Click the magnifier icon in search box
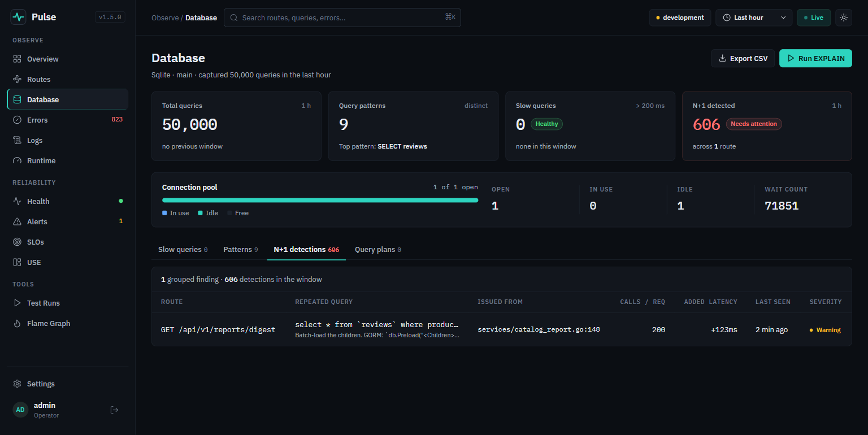 (x=233, y=18)
